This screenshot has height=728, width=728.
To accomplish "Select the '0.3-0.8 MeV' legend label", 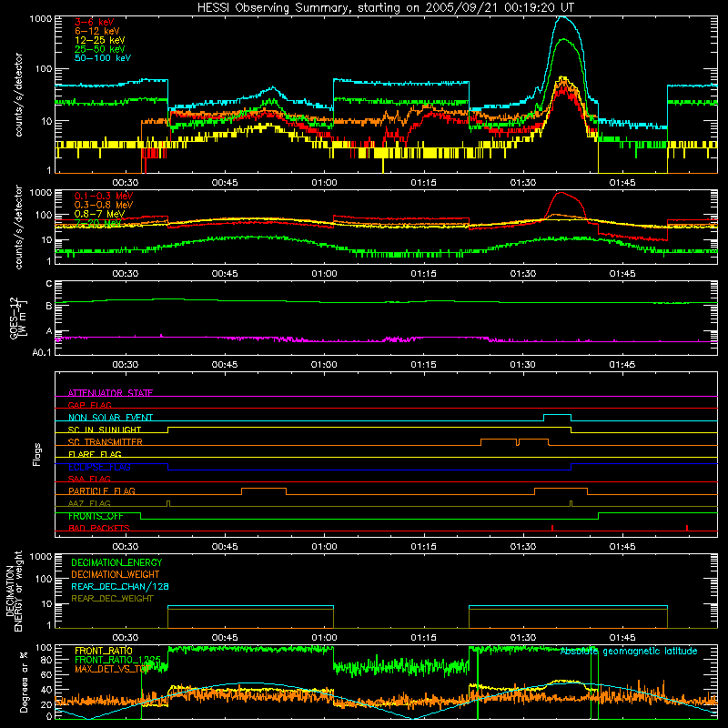I will (x=104, y=205).
